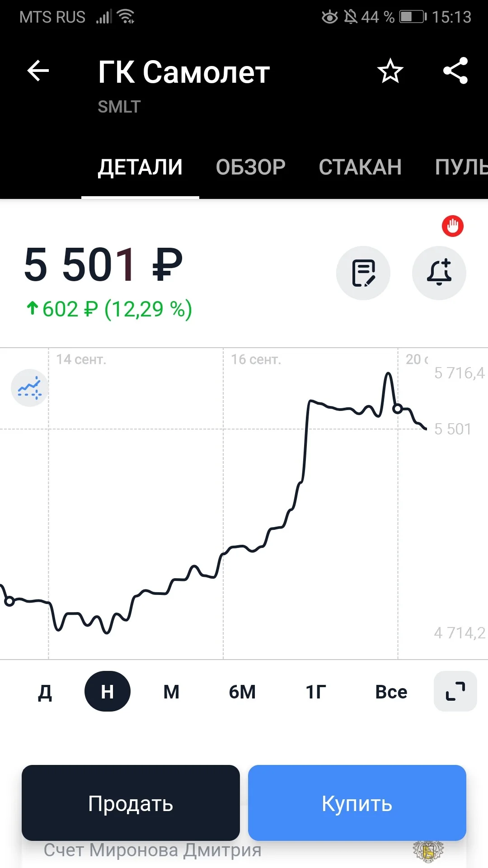
Task: Expand the chart to fullscreen
Action: 455,691
